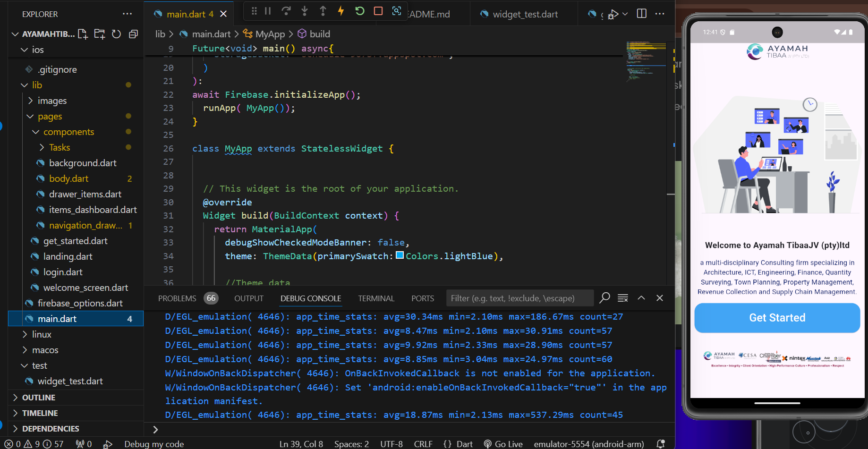Open the notifications bell icon

pyautogui.click(x=661, y=444)
